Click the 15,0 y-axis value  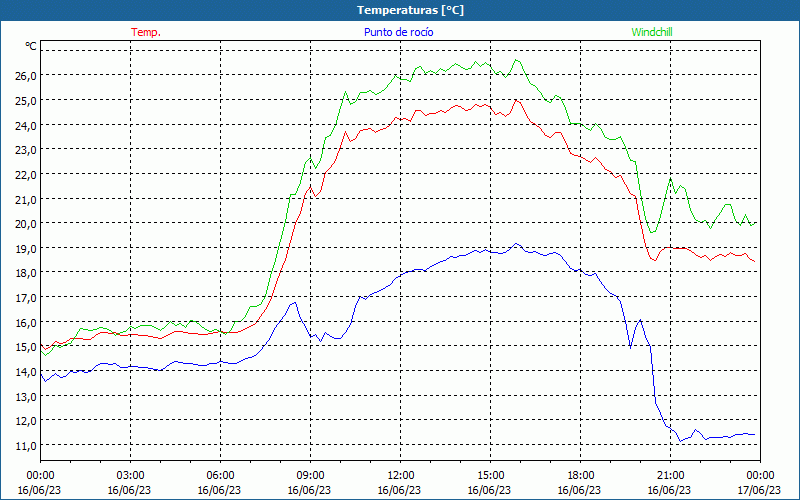(x=26, y=347)
